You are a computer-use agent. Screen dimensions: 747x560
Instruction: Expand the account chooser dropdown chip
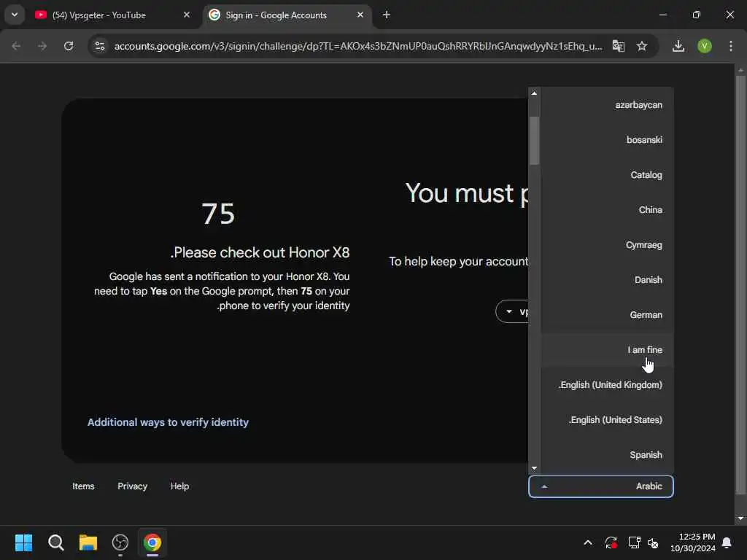(513, 311)
